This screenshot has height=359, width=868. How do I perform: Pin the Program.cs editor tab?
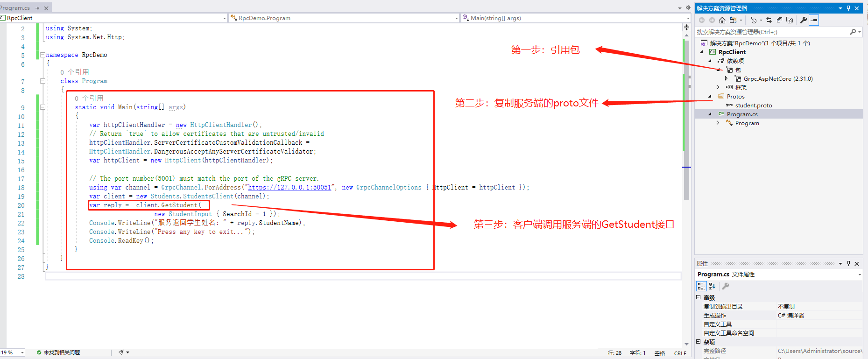(37, 8)
